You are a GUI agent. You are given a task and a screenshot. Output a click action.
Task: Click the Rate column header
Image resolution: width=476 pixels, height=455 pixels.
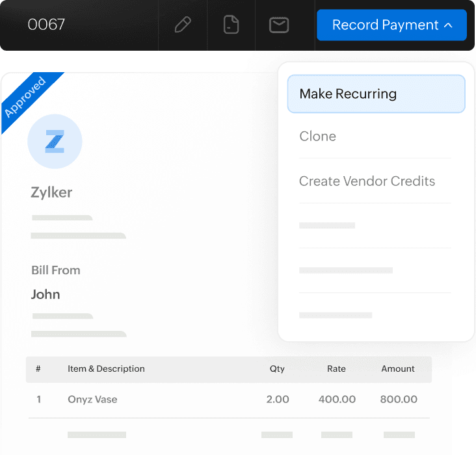(x=336, y=369)
